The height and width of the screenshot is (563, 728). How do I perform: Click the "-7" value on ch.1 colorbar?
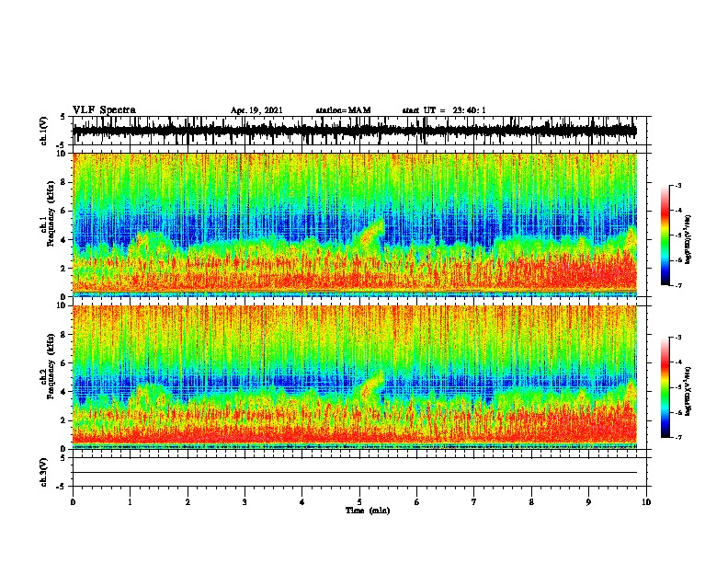tap(678, 285)
